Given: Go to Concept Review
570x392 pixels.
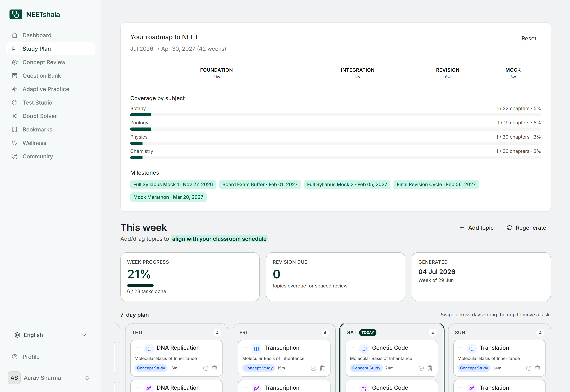Looking at the screenshot, I should (x=51, y=62).
